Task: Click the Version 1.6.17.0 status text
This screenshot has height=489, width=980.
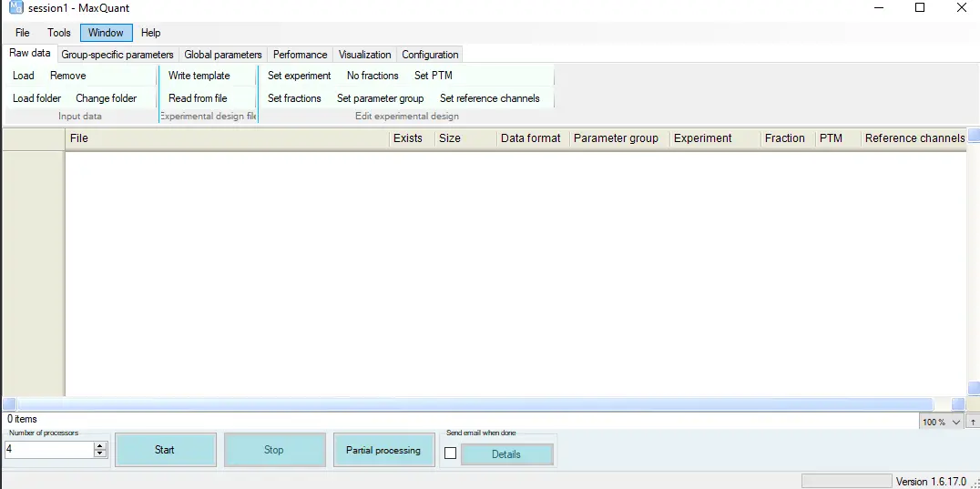Action: coord(931,482)
